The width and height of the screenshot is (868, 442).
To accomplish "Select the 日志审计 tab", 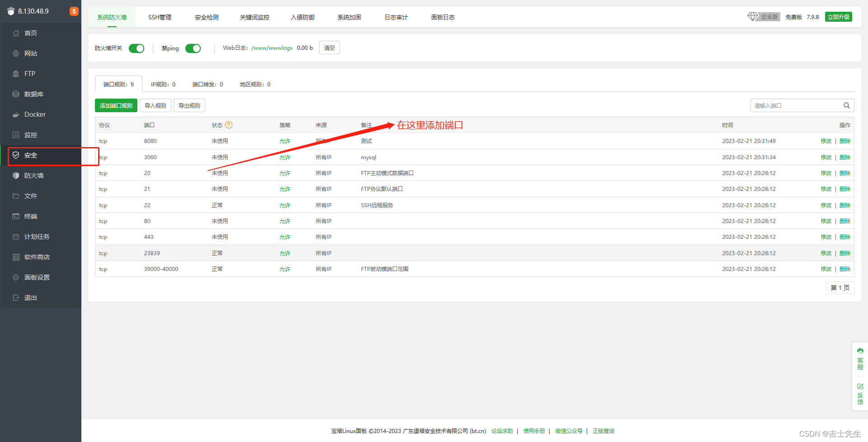I will pyautogui.click(x=396, y=17).
